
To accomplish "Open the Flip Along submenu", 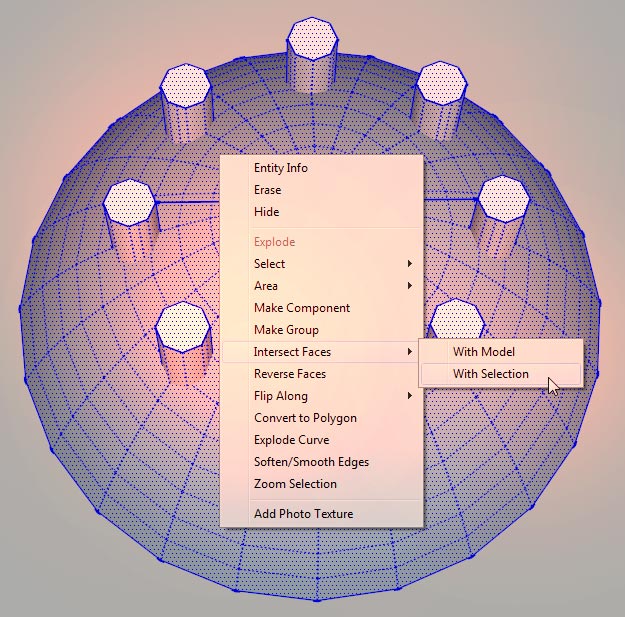I will [x=322, y=396].
